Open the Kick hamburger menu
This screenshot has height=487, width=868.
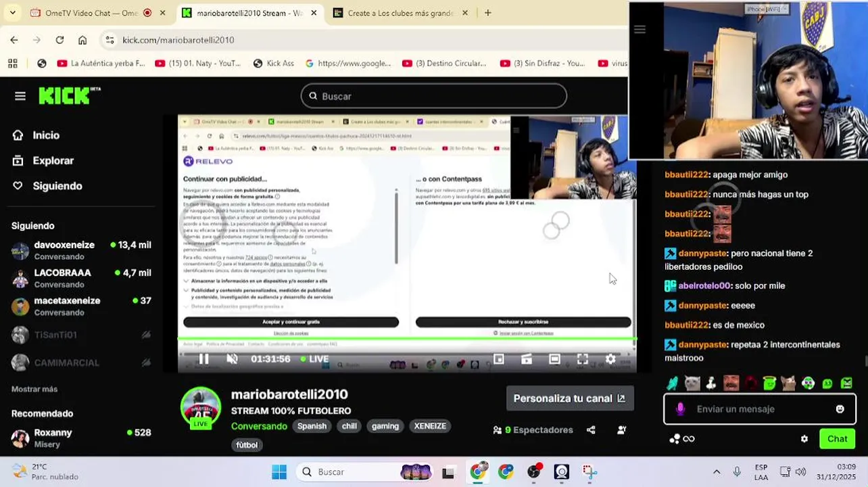(20, 96)
